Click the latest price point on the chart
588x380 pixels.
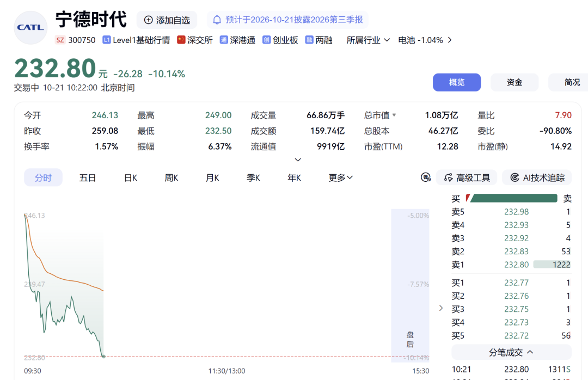coord(103,357)
